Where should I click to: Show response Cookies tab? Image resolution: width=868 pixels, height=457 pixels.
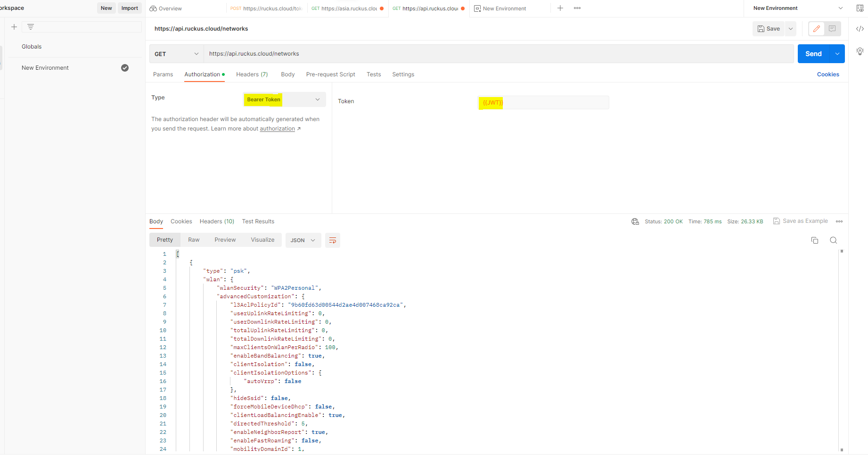pyautogui.click(x=181, y=221)
